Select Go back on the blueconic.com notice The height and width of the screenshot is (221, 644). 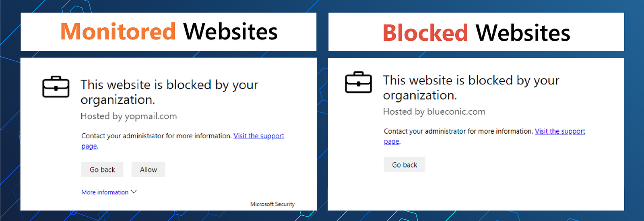point(405,165)
